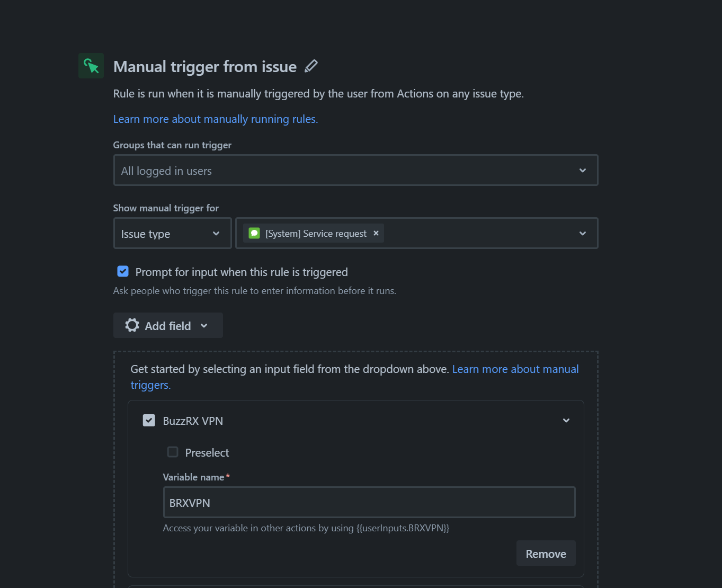Open Learn more about manually running rules link
The image size is (722, 588).
(x=216, y=119)
